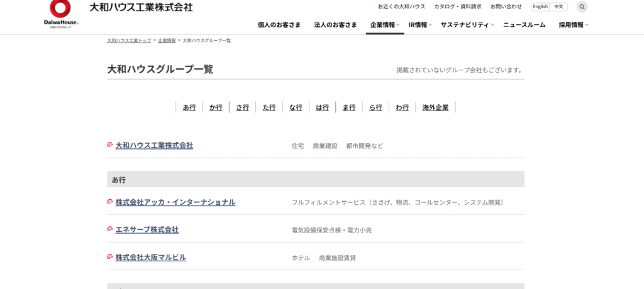Open 法人のお客さま menu item
The width and height of the screenshot is (644, 289).
[335, 25]
